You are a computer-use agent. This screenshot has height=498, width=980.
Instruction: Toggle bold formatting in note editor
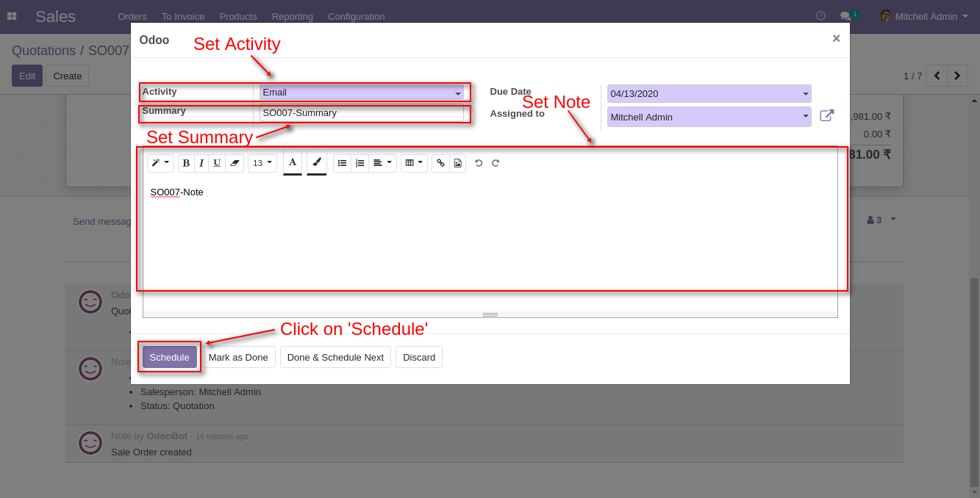(186, 162)
